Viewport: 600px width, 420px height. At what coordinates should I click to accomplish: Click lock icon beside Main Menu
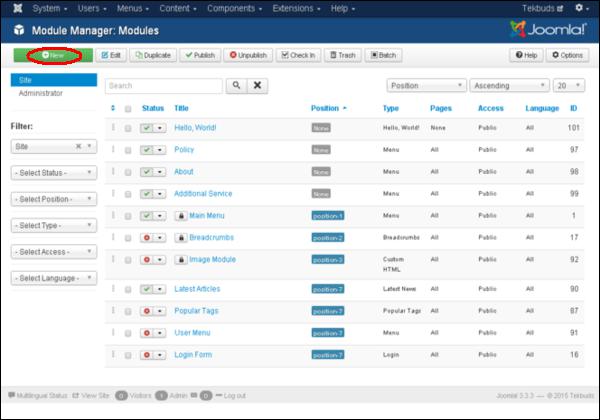point(181,216)
